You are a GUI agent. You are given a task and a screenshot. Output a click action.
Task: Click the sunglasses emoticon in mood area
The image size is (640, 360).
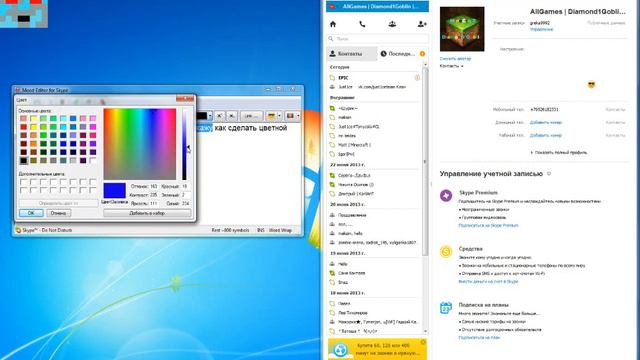point(591,84)
